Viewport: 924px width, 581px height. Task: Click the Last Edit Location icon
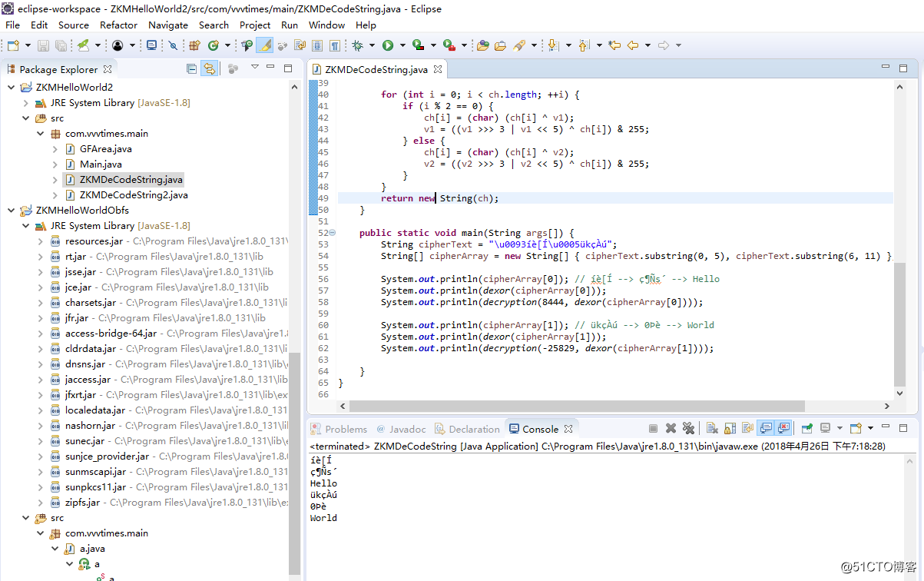[614, 45]
